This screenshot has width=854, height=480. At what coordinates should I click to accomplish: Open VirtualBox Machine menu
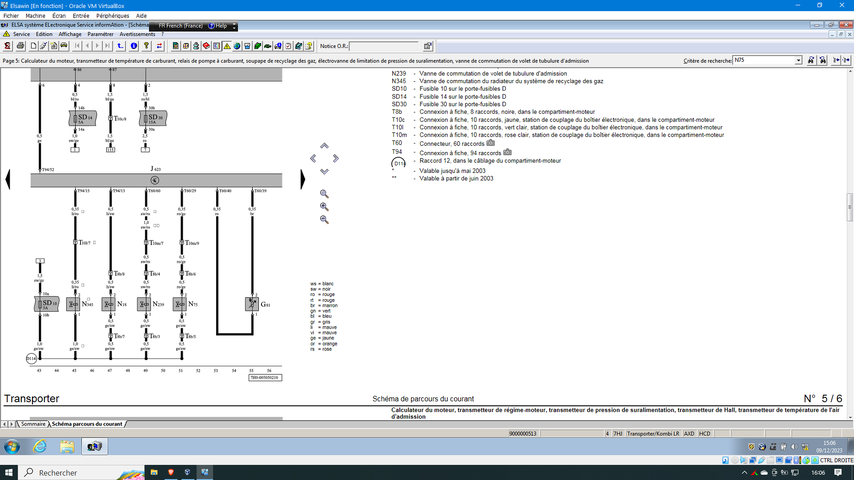click(35, 16)
